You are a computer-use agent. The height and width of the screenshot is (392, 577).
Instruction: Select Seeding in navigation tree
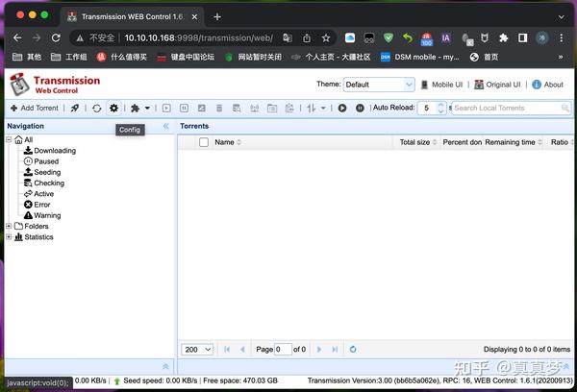(47, 172)
